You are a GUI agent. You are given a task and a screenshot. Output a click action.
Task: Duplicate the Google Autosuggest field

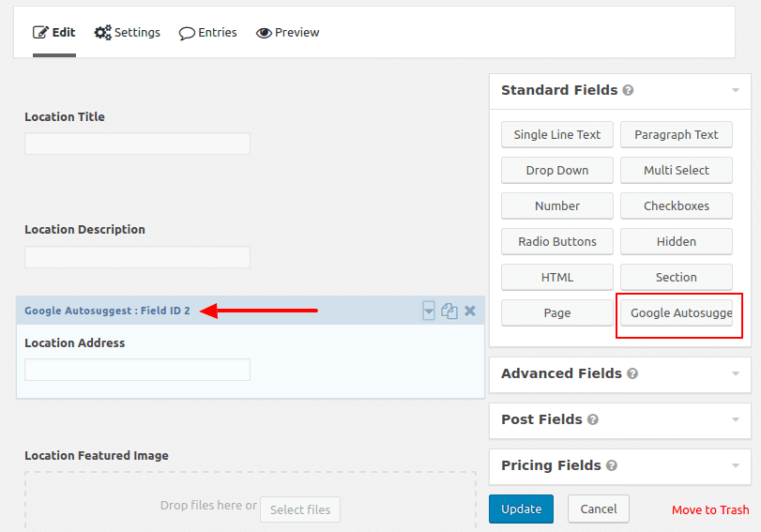pyautogui.click(x=449, y=312)
